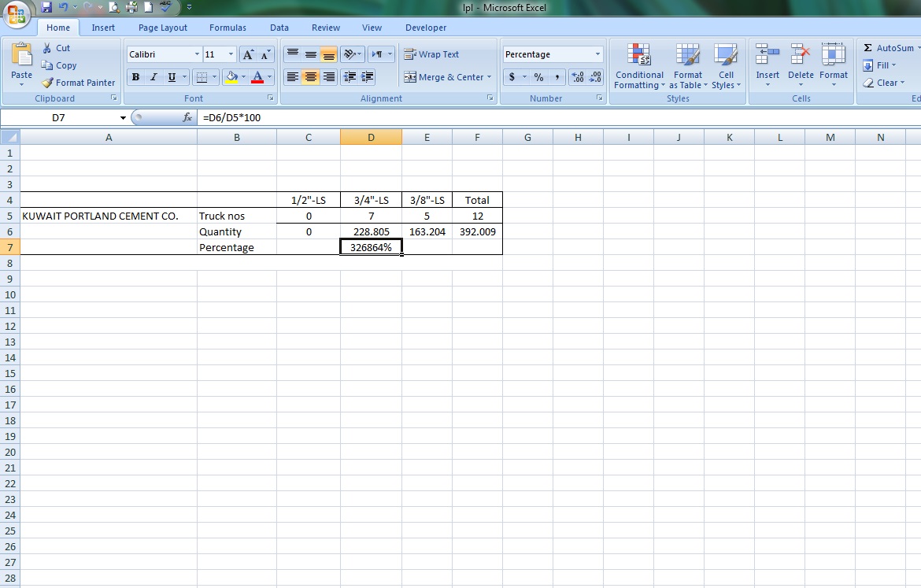Create a new blank workbook
This screenshot has width=921, height=588.
coord(149,8)
